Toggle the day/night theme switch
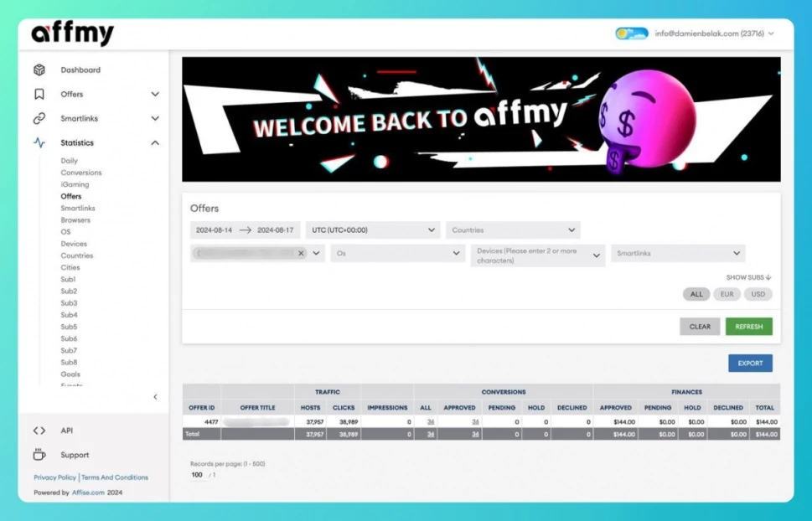Screen dimensions: 812x521 tap(631, 34)
